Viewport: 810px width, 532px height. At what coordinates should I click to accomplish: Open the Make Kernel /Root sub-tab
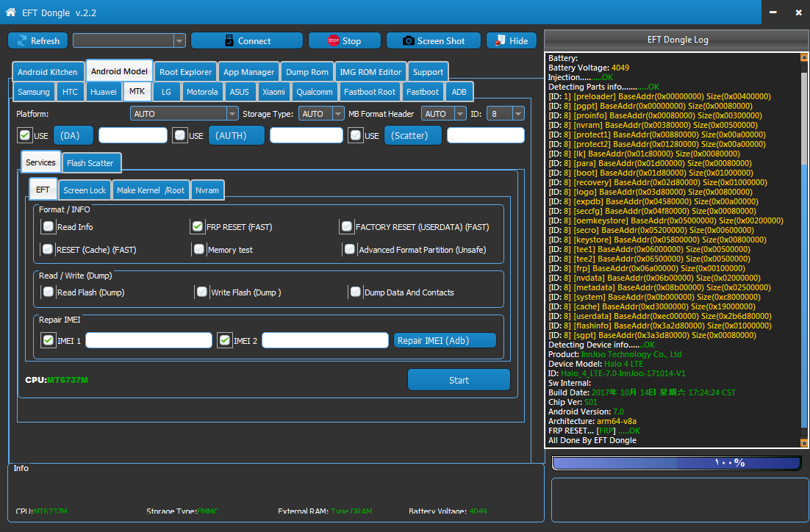(151, 190)
